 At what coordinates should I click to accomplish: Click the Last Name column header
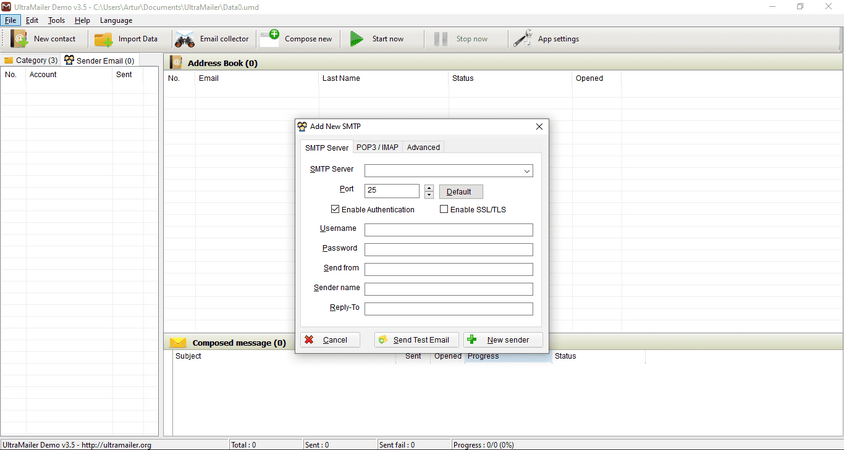click(384, 78)
